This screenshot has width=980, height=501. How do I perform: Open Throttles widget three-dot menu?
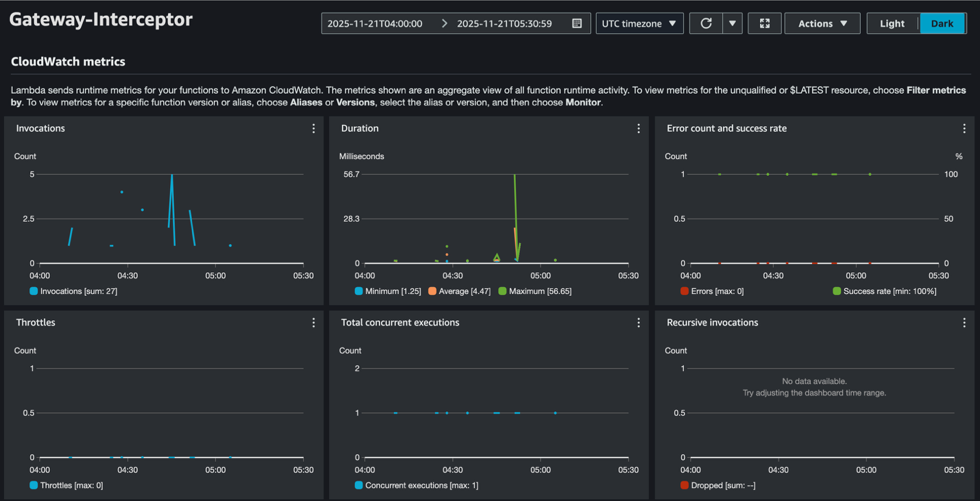[x=313, y=323]
